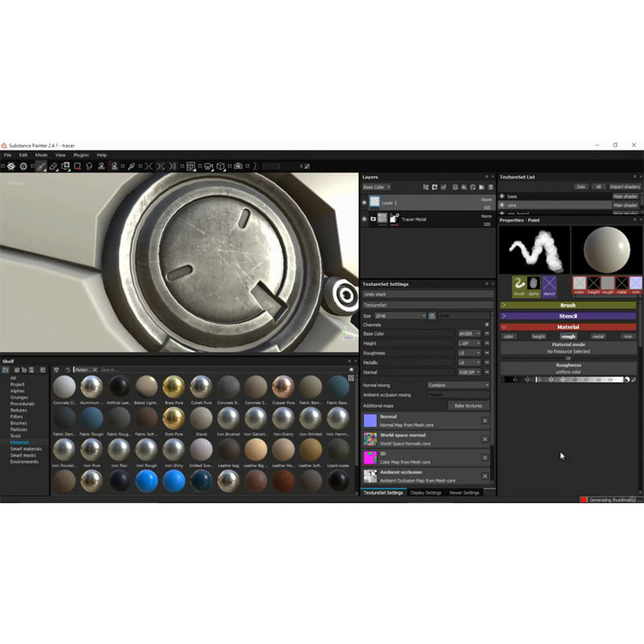
Task: Expand the Brush section in Properties
Action: (568, 305)
